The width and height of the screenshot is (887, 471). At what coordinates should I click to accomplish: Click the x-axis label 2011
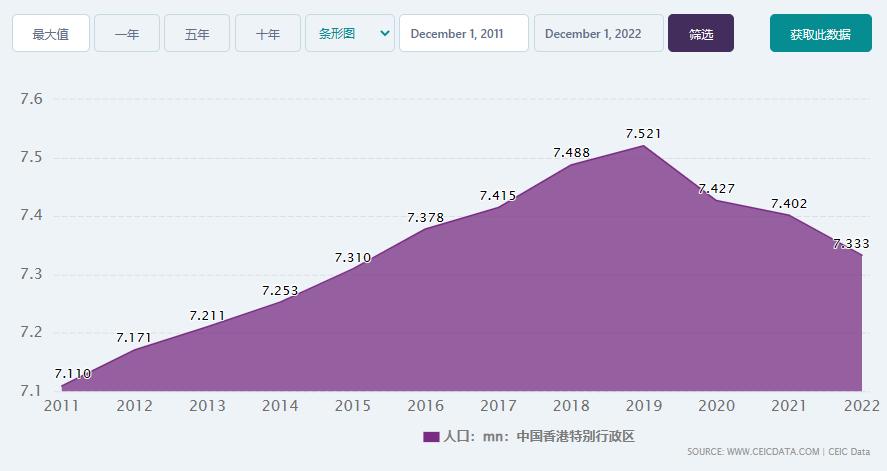(62, 406)
